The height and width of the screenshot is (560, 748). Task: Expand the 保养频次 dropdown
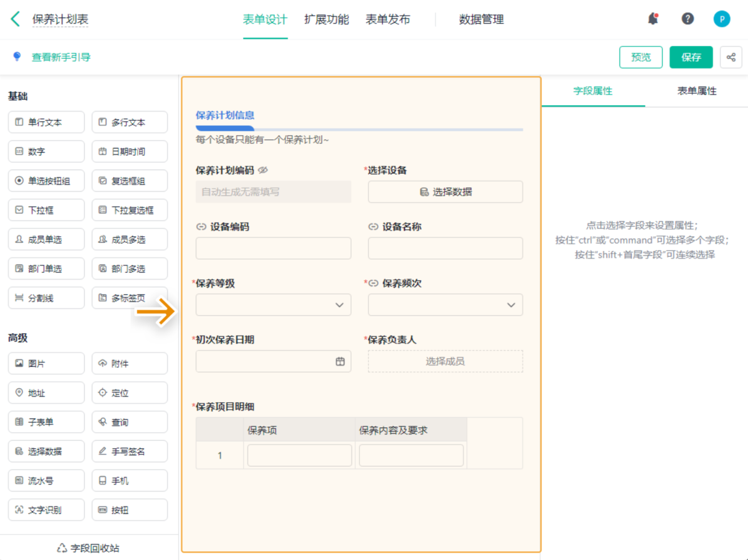tap(445, 305)
